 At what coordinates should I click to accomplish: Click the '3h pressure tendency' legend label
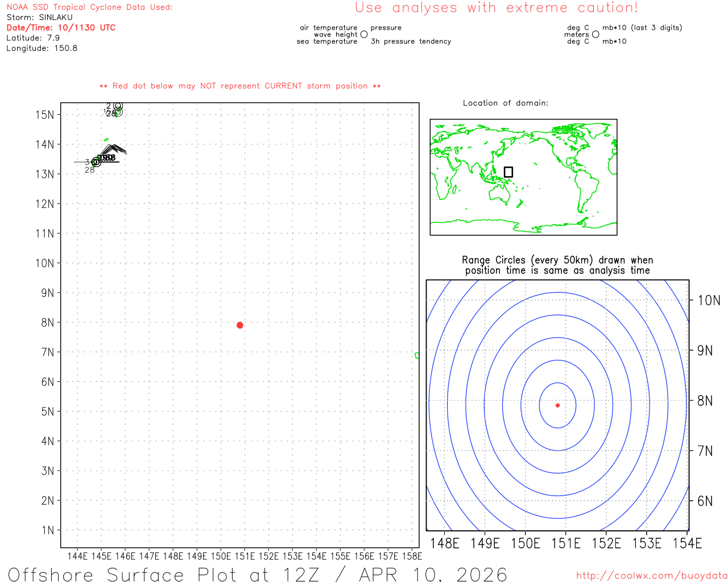[411, 41]
